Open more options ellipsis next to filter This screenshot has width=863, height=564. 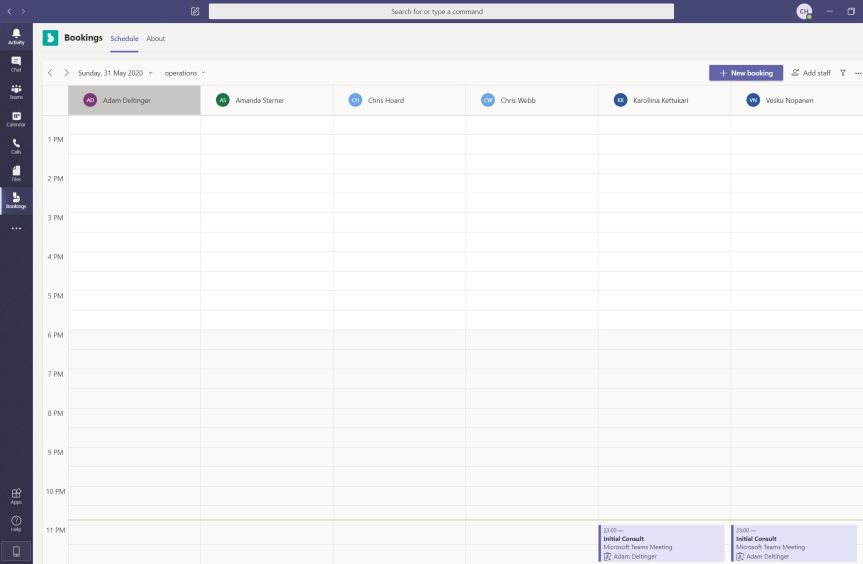[x=857, y=73]
